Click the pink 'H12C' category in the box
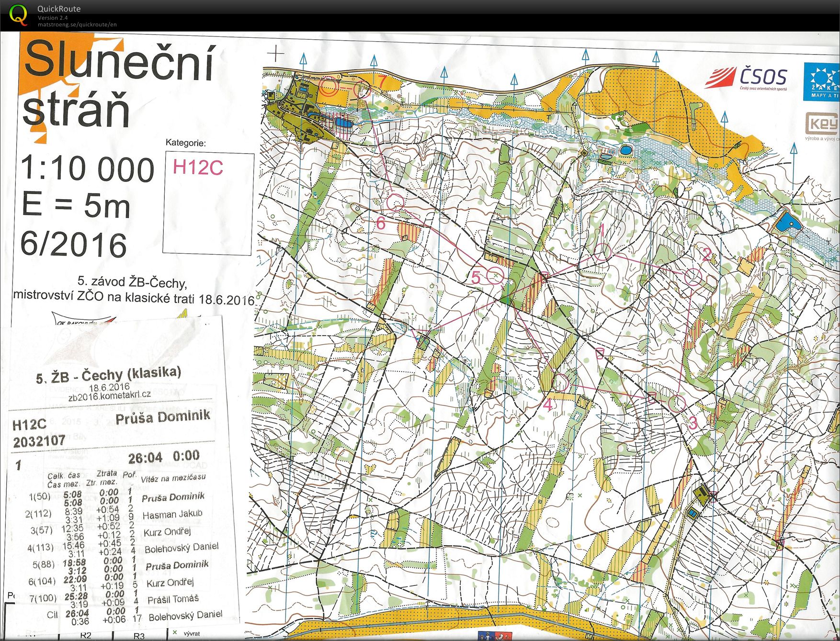Image resolution: width=840 pixels, height=641 pixels. point(198,168)
